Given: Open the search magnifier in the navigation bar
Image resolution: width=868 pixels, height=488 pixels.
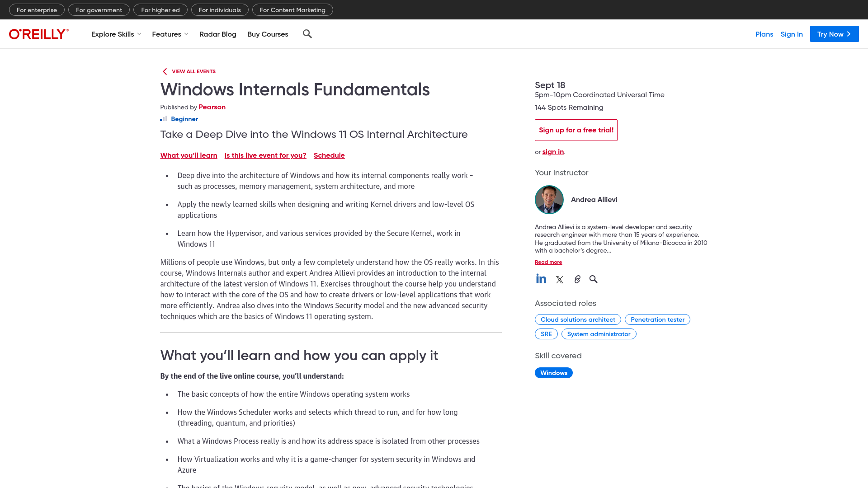Looking at the screenshot, I should pos(307,34).
